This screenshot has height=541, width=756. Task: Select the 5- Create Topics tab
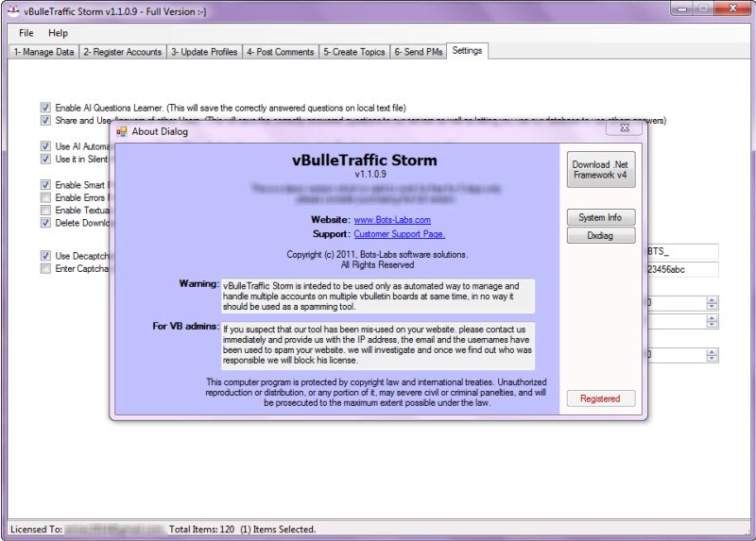353,52
